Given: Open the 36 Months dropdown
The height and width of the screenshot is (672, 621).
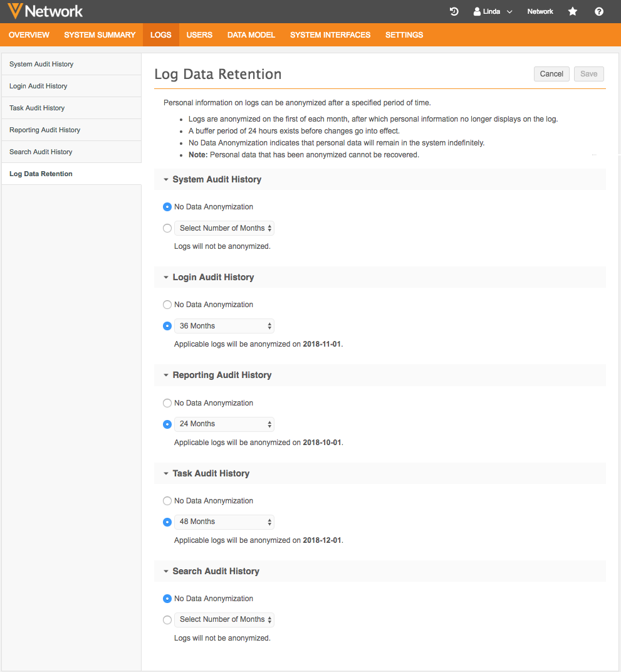Looking at the screenshot, I should click(x=224, y=326).
